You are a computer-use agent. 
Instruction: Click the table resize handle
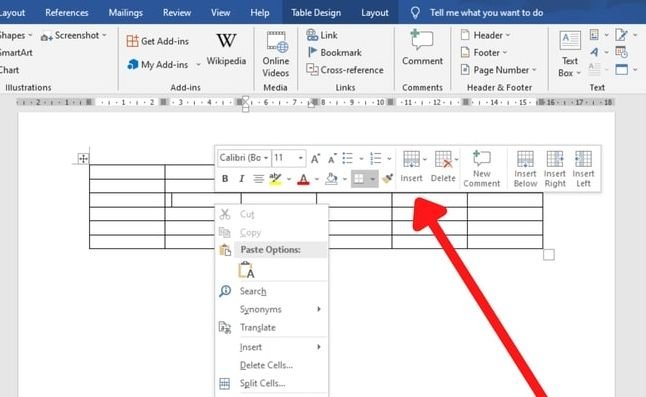pos(549,255)
